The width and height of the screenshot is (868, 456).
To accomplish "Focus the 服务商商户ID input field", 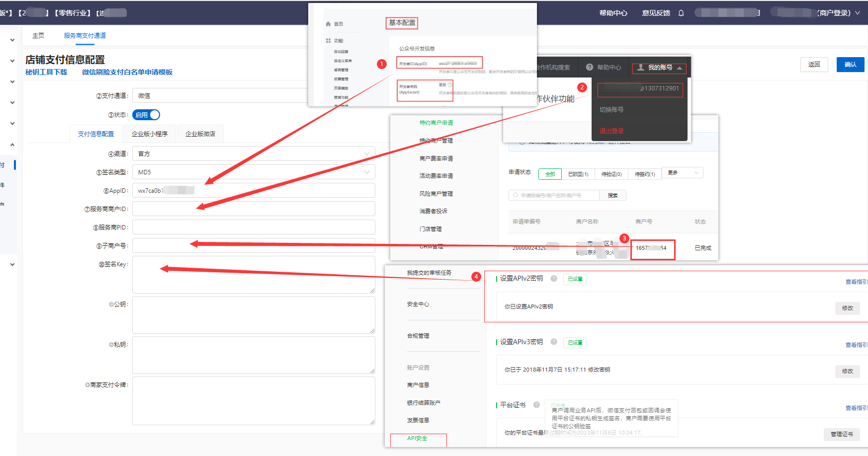I will click(x=254, y=209).
